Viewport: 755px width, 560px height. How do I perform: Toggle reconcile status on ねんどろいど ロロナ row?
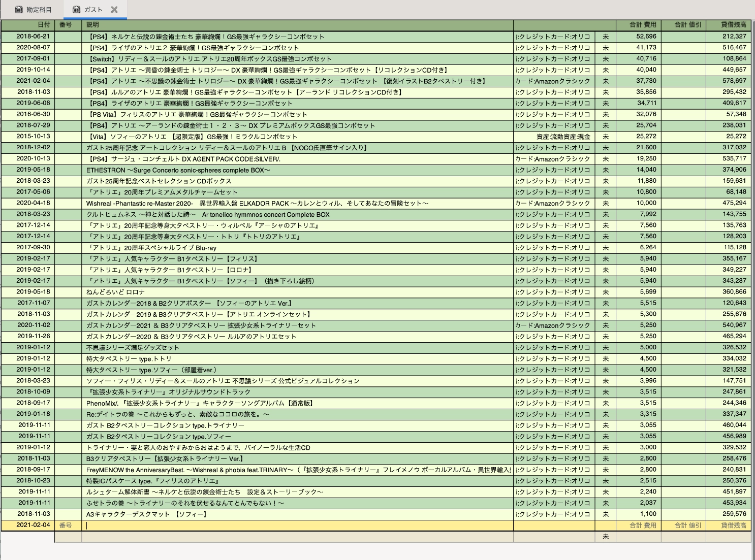(605, 292)
